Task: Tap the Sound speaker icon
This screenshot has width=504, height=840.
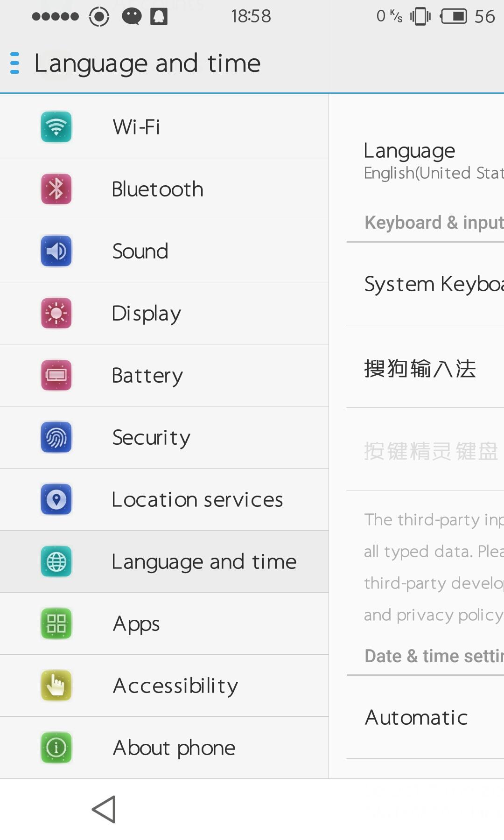Action: click(56, 251)
